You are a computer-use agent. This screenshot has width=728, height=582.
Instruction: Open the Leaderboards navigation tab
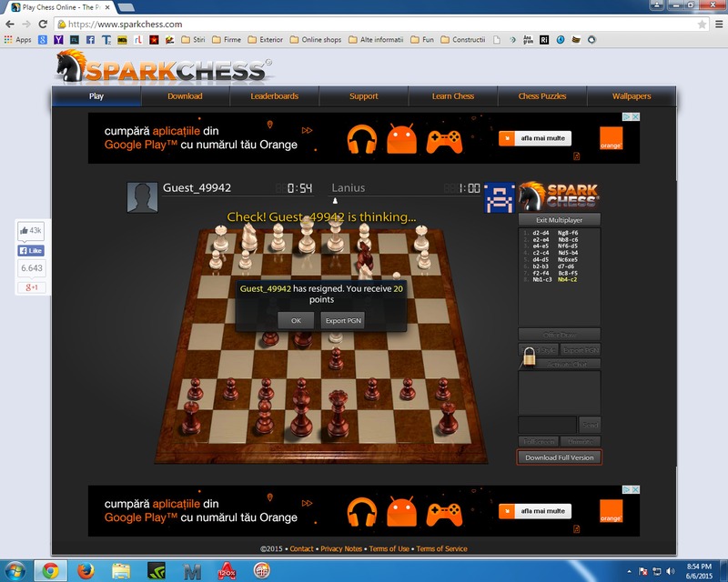tap(275, 96)
